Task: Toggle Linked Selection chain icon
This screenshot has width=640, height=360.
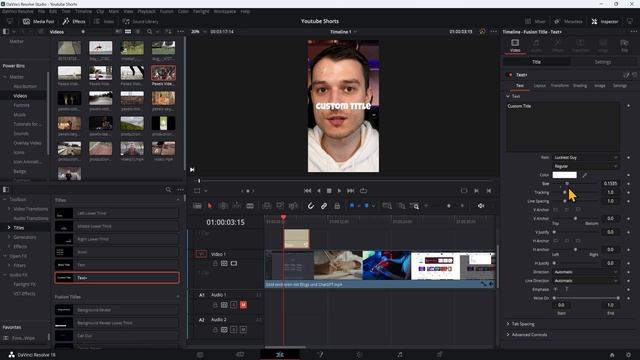Action: point(324,206)
